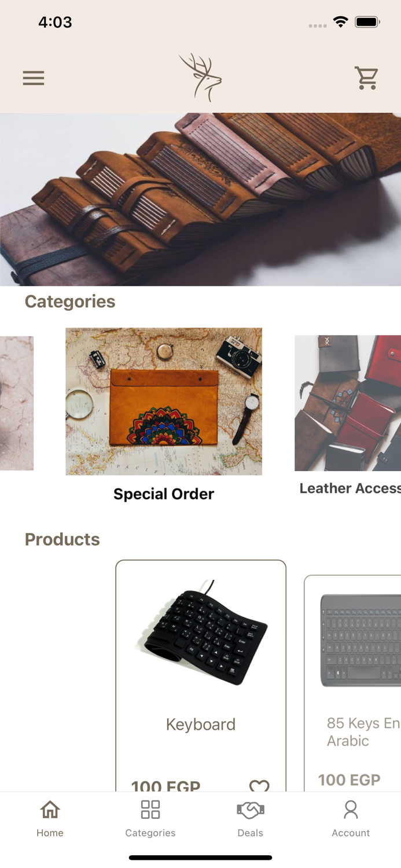This screenshot has width=401, height=868.
Task: Favorite the Keyboard product with heart icon
Action: point(259,786)
